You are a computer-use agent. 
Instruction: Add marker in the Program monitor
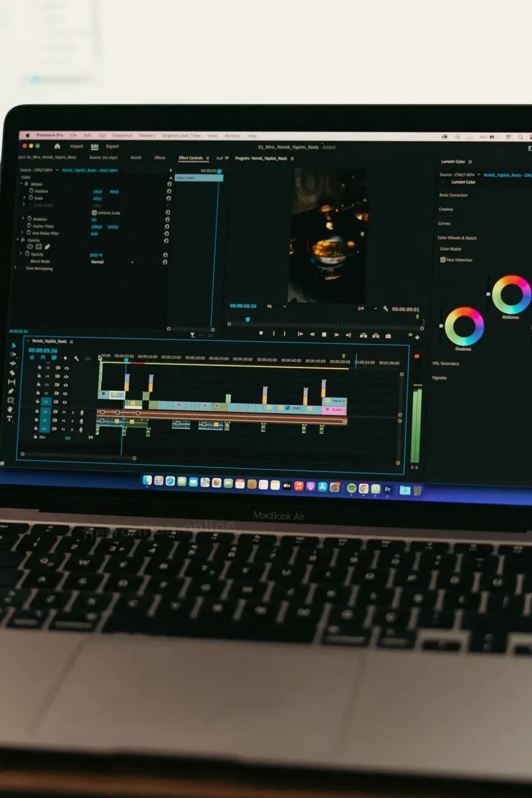261,333
